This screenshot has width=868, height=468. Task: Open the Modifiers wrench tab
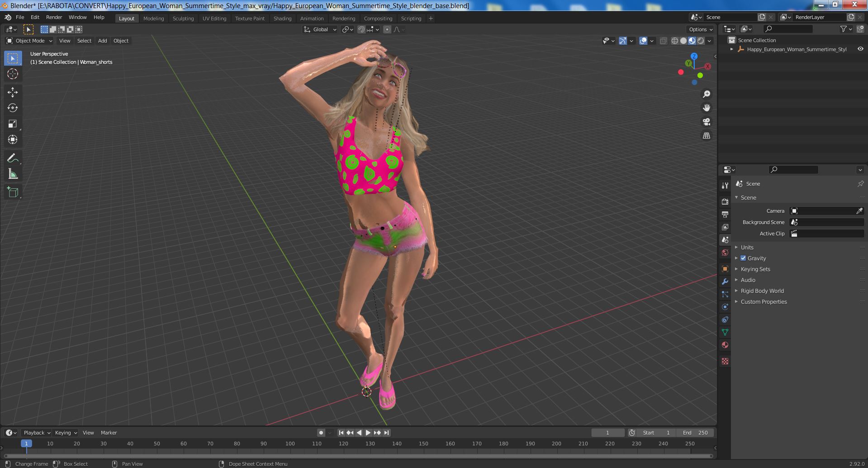click(725, 282)
